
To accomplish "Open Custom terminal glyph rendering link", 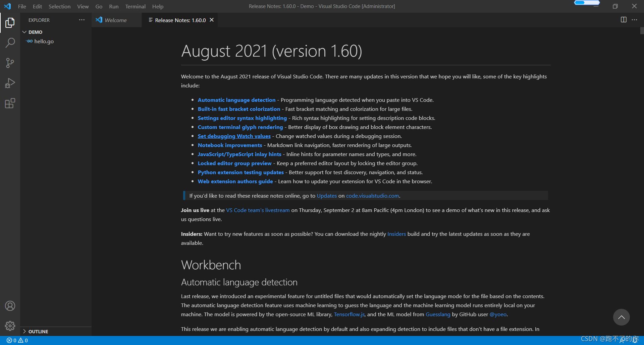I will point(240,127).
